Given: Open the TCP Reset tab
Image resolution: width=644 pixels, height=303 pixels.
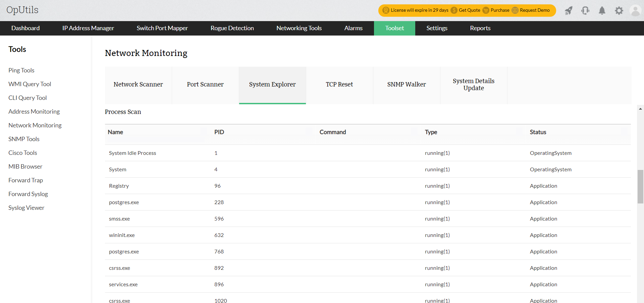Looking at the screenshot, I should [x=339, y=85].
